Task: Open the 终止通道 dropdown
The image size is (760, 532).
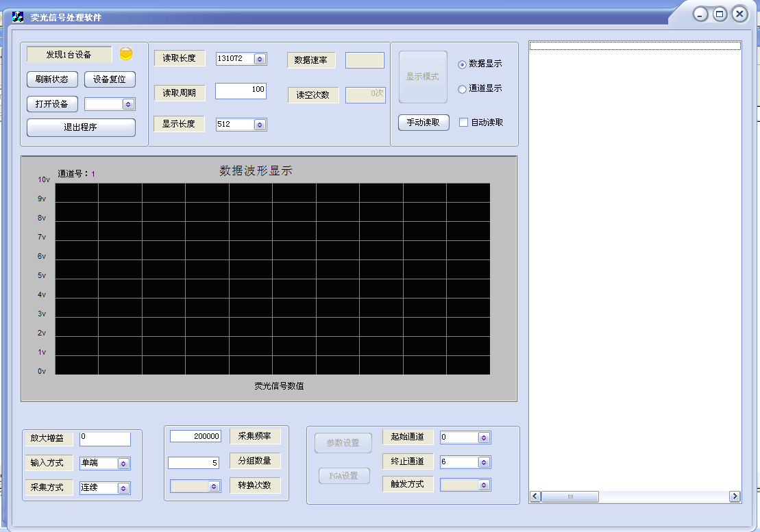Action: point(484,462)
